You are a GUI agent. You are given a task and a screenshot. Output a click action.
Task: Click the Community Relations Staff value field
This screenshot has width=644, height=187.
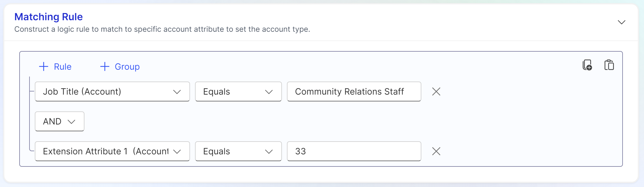click(x=354, y=91)
